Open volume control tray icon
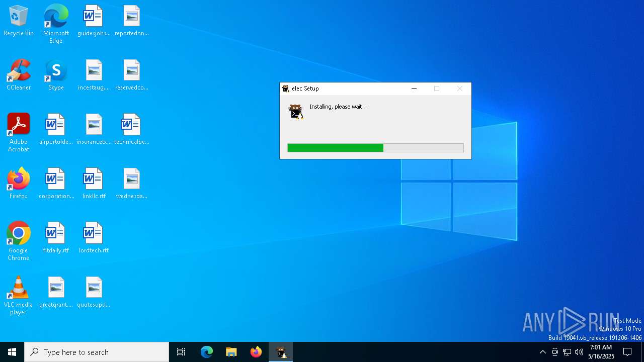Viewport: 644px width, 362px height. coord(579,352)
